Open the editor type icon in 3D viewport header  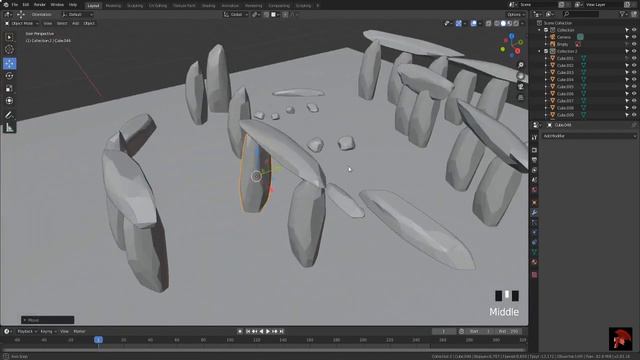coord(7,14)
